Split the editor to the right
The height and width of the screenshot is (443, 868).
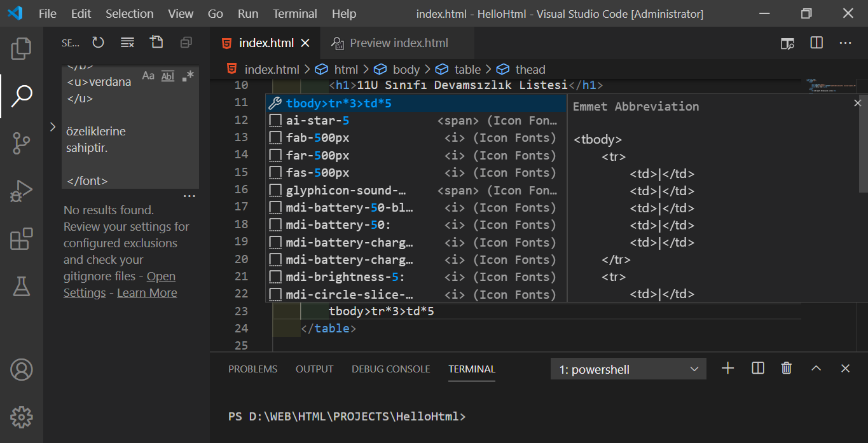816,43
